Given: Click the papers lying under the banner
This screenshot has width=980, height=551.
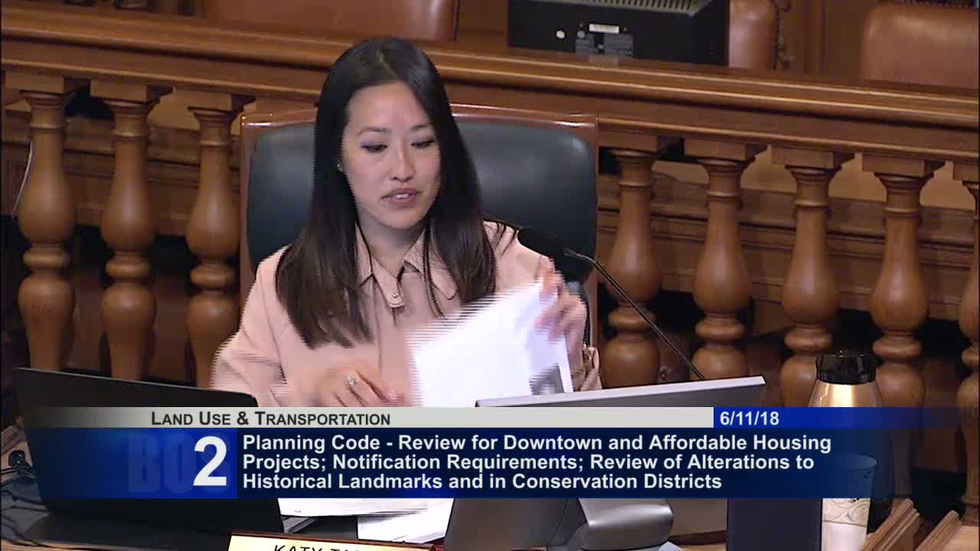Looking at the screenshot, I should (367, 517).
